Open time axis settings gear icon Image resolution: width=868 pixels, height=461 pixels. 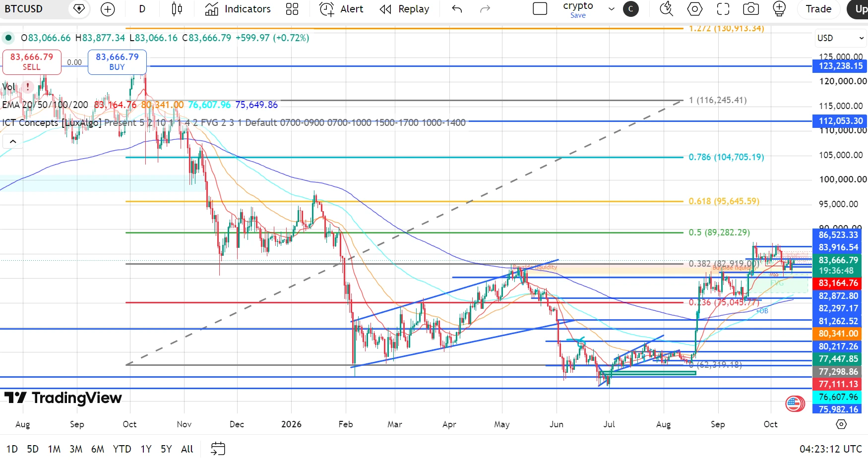[x=841, y=424]
